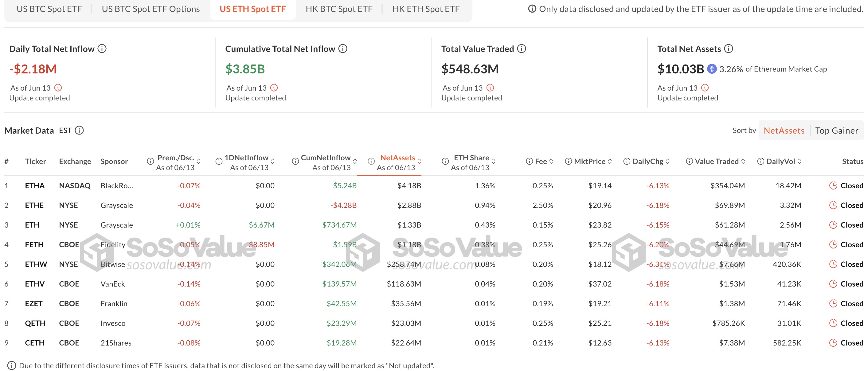Open the ETHW ticker
The width and height of the screenshot is (868, 371).
tap(36, 264)
